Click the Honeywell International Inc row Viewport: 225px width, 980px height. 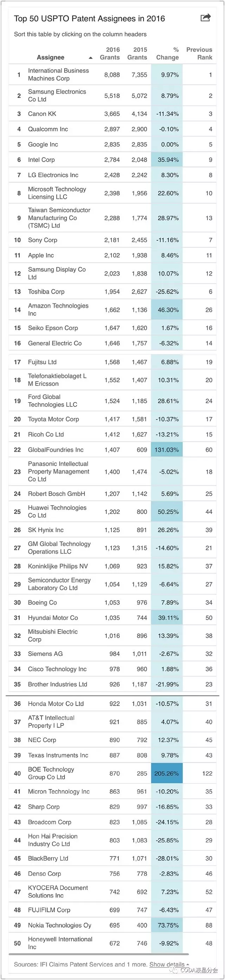60,943
